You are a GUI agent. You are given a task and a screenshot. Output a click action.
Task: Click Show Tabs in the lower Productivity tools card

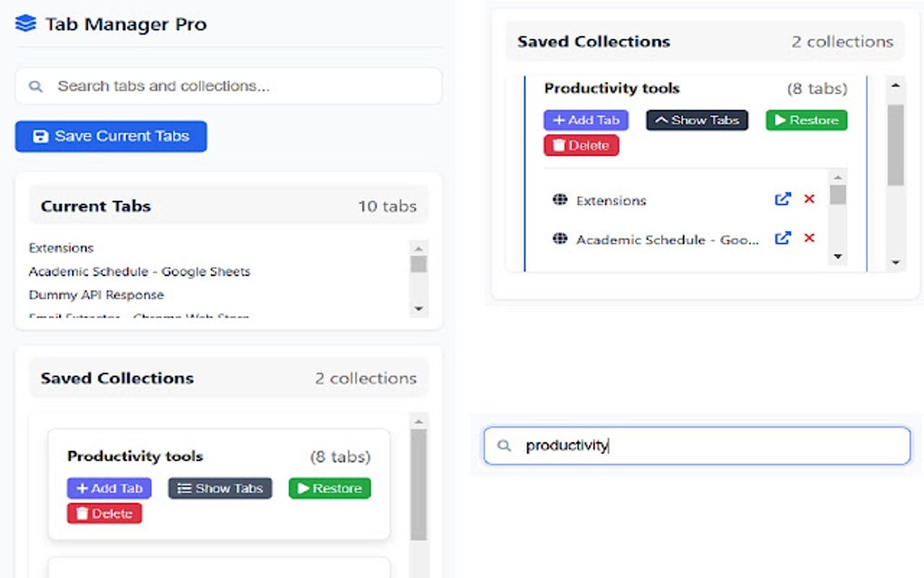click(219, 488)
